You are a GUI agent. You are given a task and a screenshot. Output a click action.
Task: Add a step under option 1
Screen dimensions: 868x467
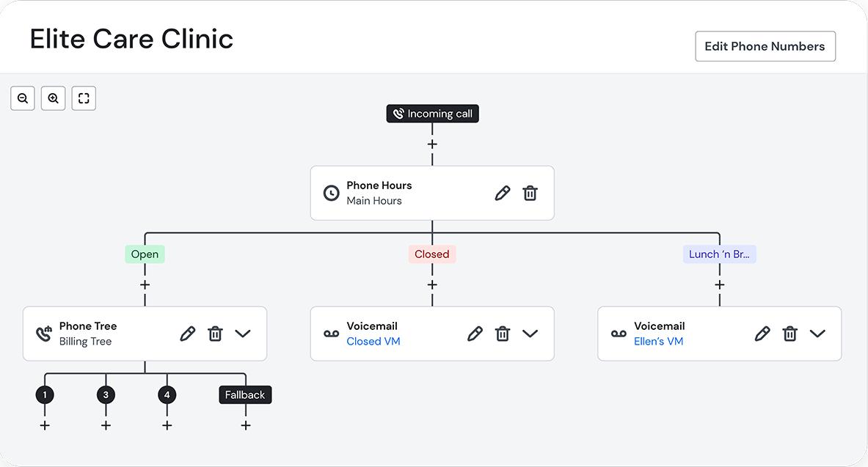coord(45,425)
